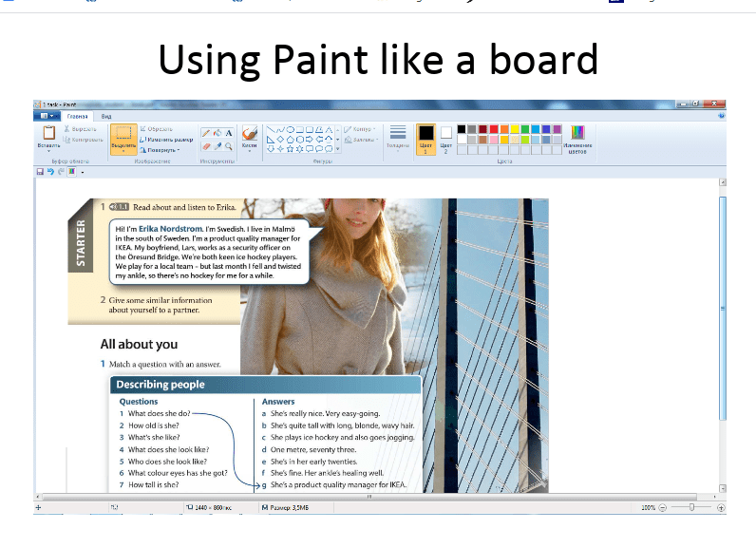Activate the Color 2 background box
This screenshot has height=548, width=756.
click(446, 137)
